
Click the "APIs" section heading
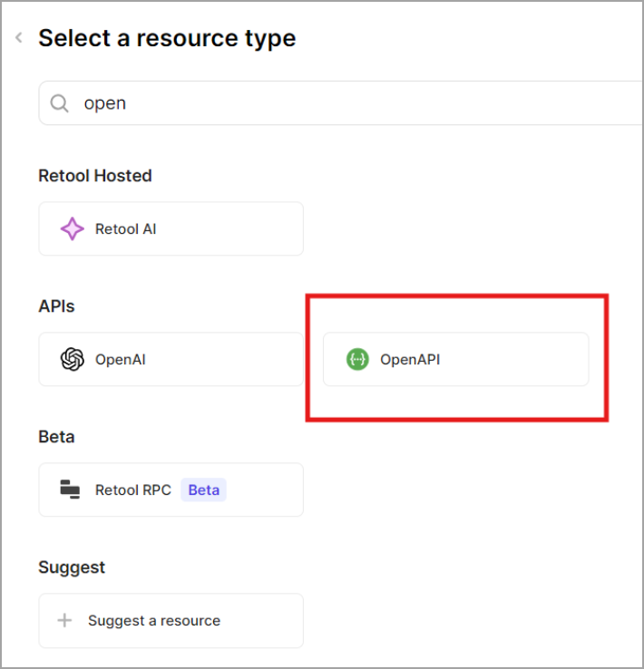[56, 306]
